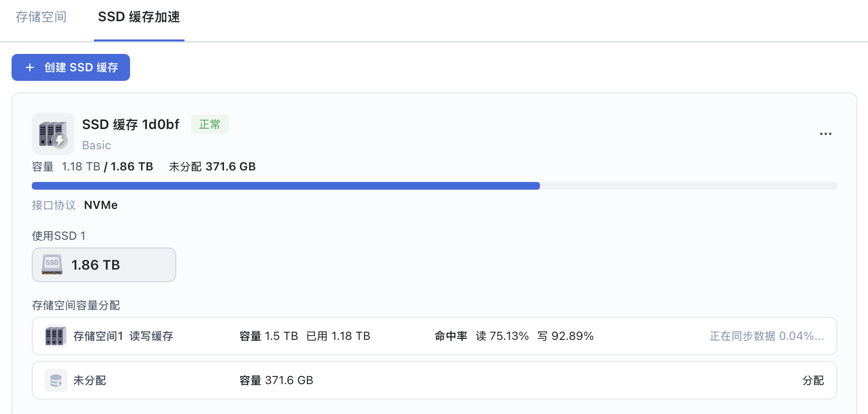Click the capacity usage progress bar

[434, 186]
